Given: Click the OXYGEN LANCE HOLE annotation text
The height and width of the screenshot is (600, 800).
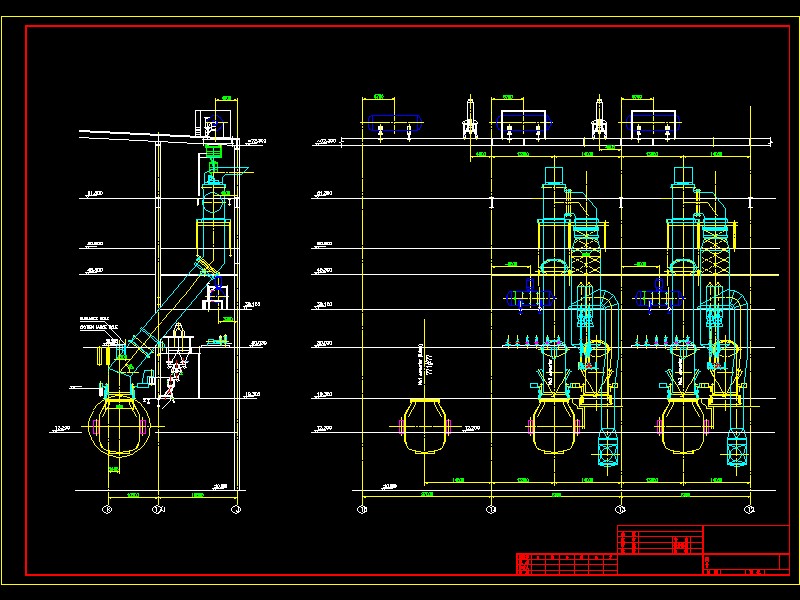Looking at the screenshot, I should pos(99,327).
